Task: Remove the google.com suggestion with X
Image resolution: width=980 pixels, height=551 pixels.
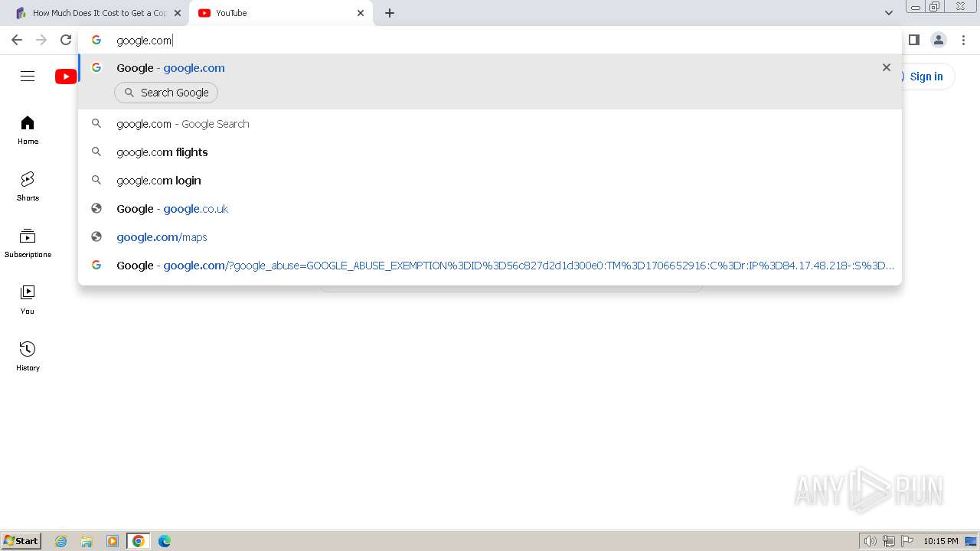Action: (887, 67)
